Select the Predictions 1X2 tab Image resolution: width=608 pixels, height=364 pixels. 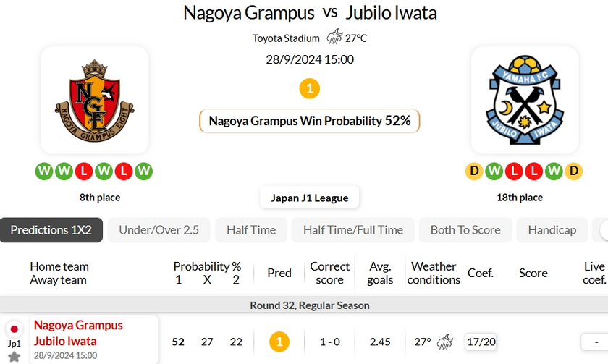tap(51, 230)
